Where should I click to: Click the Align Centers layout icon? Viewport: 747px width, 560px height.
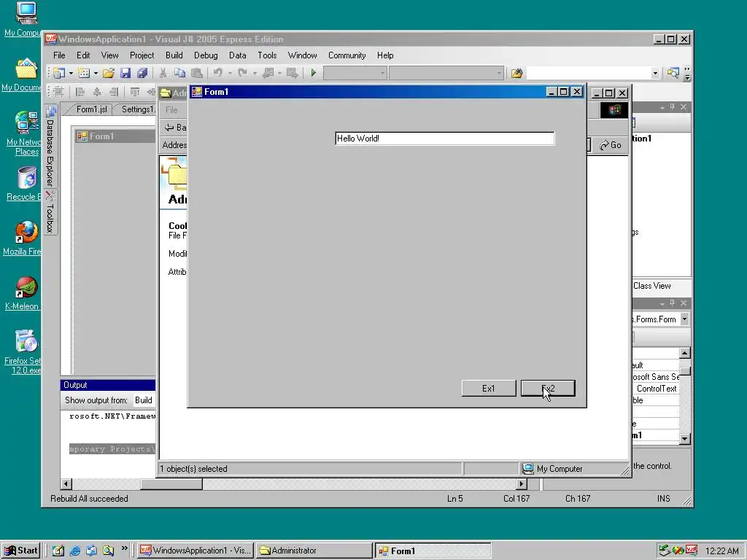point(97,91)
